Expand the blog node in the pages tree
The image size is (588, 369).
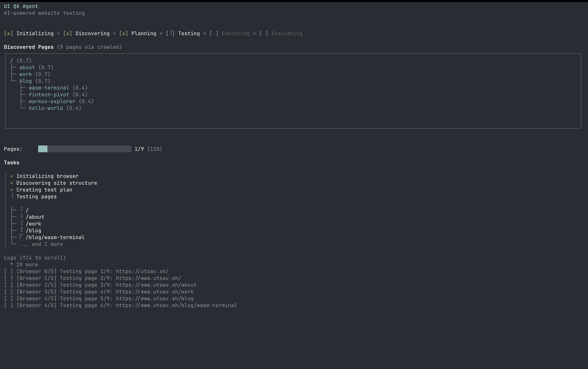point(26,81)
